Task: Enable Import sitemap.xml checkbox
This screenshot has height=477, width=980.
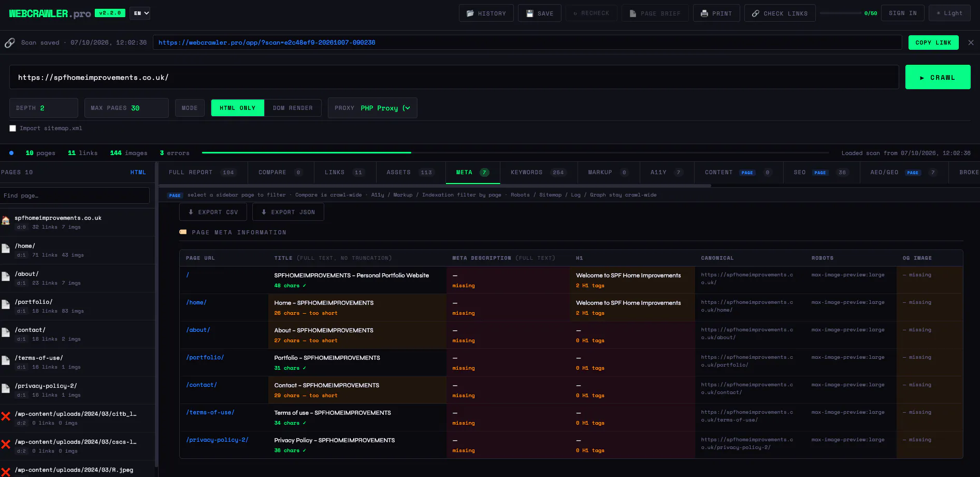Action: (x=12, y=128)
